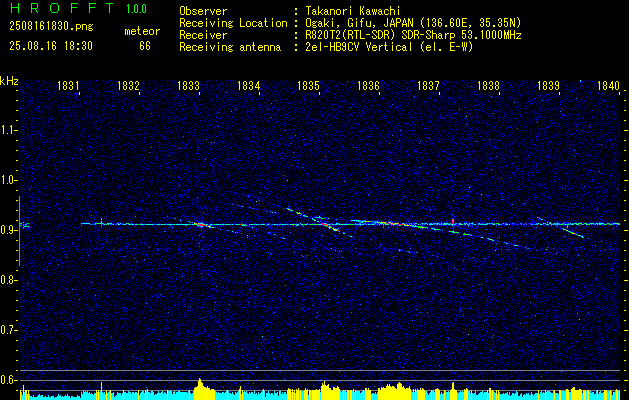
Task: Click the observer name Takanori Kawachi
Action: 353,11
